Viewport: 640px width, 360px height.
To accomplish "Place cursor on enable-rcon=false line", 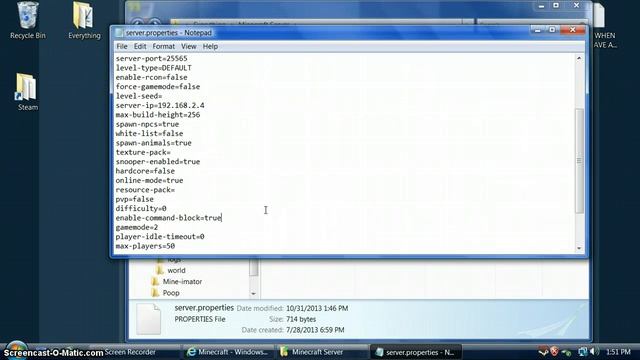I will point(151,77).
